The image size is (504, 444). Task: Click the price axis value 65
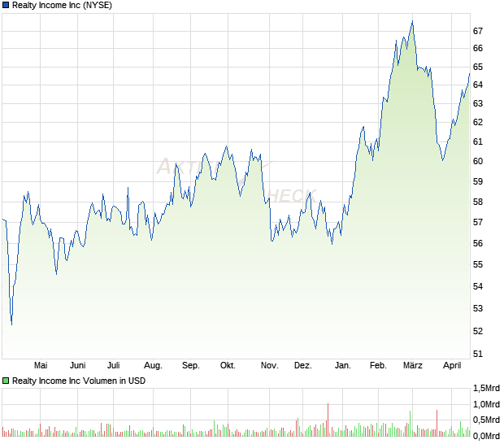[478, 67]
